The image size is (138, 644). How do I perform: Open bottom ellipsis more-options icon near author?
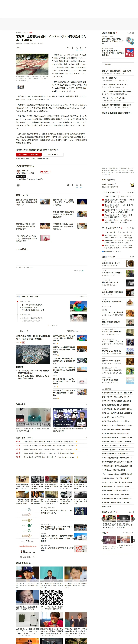(85, 185)
